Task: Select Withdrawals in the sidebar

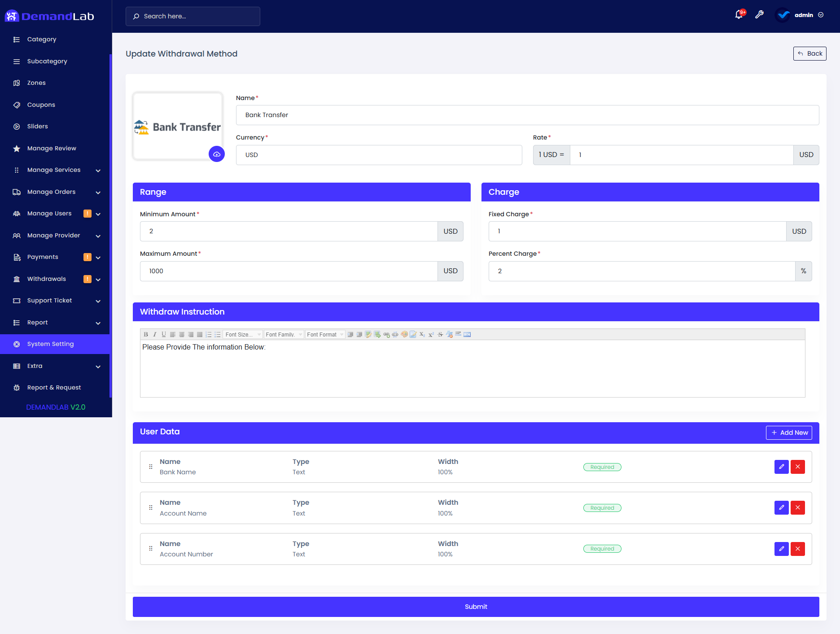Action: (x=46, y=279)
